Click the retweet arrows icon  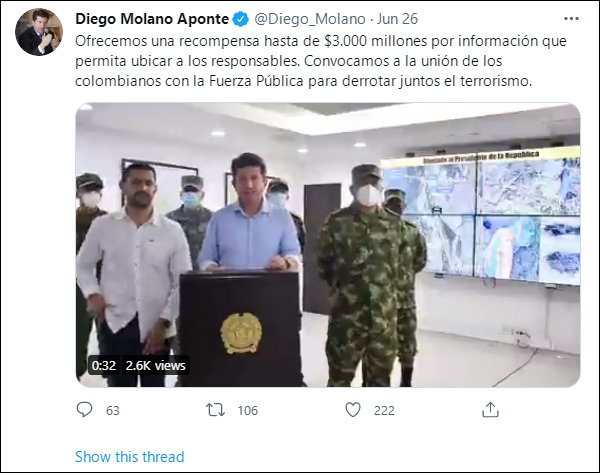pos(215,410)
